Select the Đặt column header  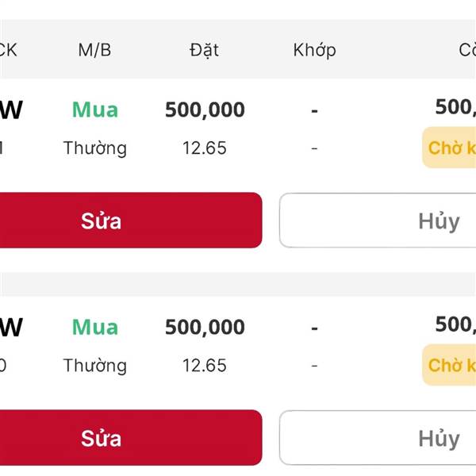click(x=205, y=50)
